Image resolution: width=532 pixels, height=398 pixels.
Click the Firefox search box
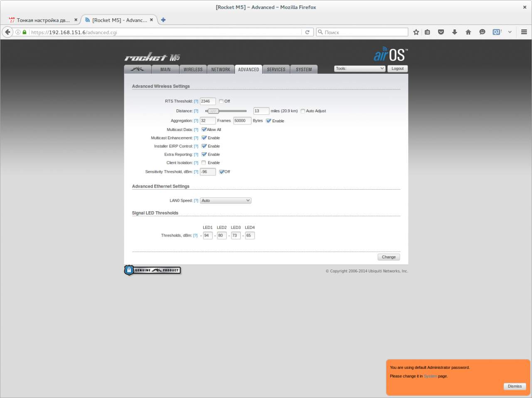(362, 32)
